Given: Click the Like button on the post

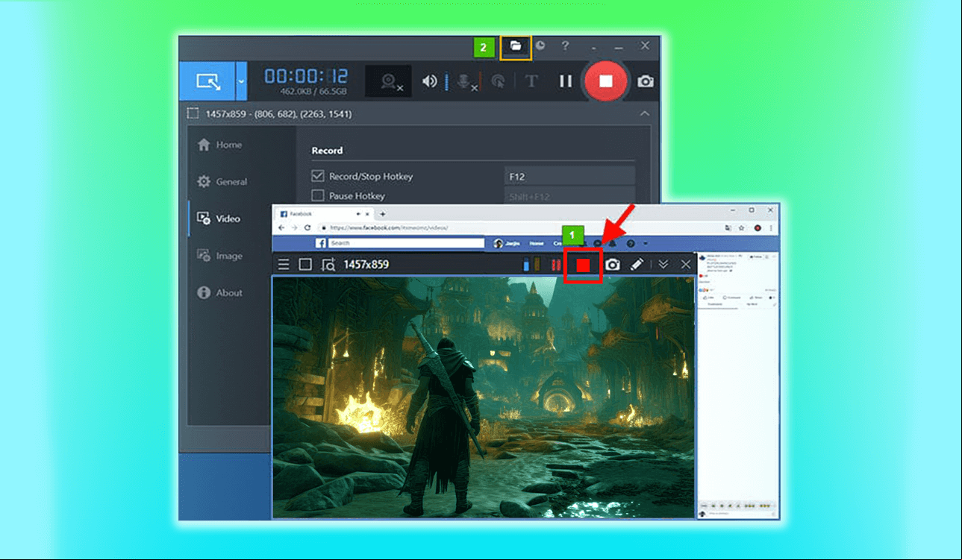Looking at the screenshot, I should [709, 298].
